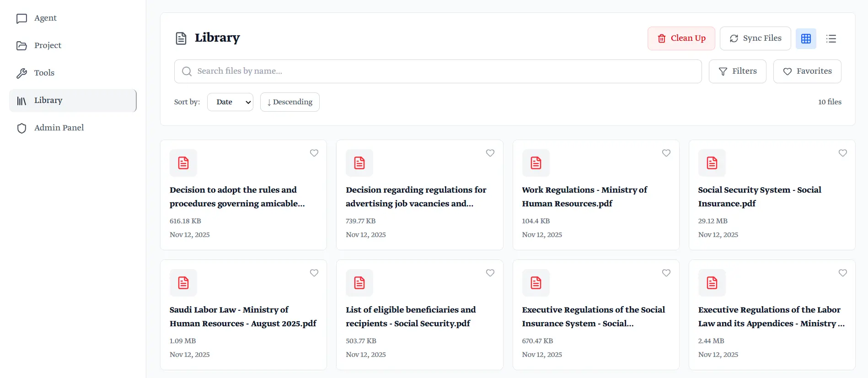Favorite Executive Regulations of the Labor Law file
Screen dimensions: 868x378
click(843, 273)
